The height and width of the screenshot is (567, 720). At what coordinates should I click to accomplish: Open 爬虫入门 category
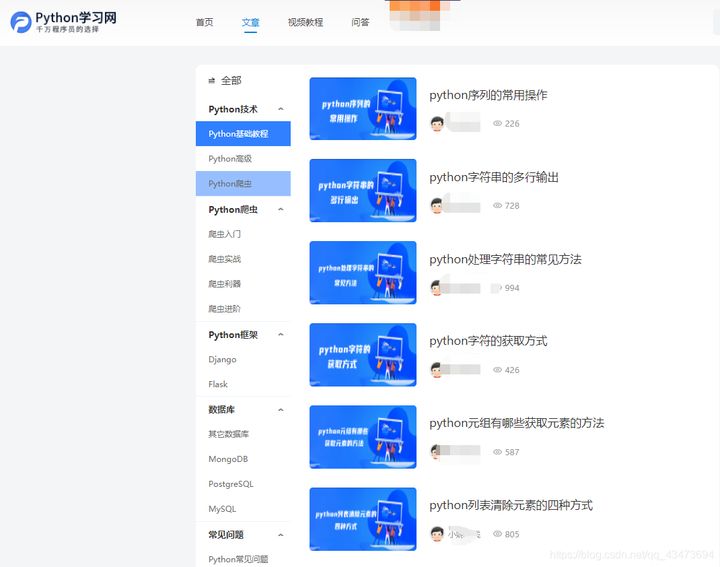coord(224,234)
